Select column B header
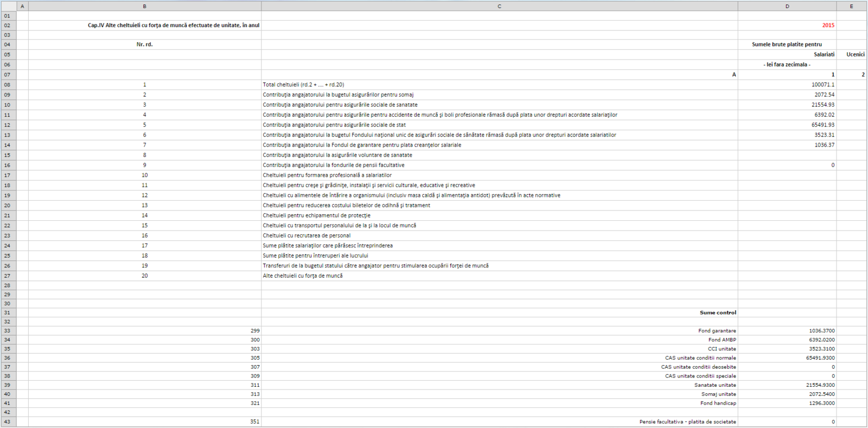 (144, 6)
